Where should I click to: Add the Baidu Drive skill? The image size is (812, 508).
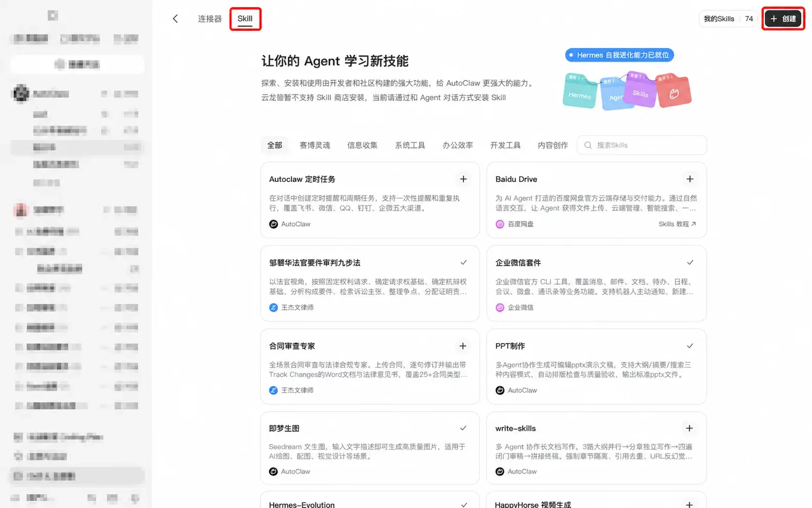[x=690, y=179]
